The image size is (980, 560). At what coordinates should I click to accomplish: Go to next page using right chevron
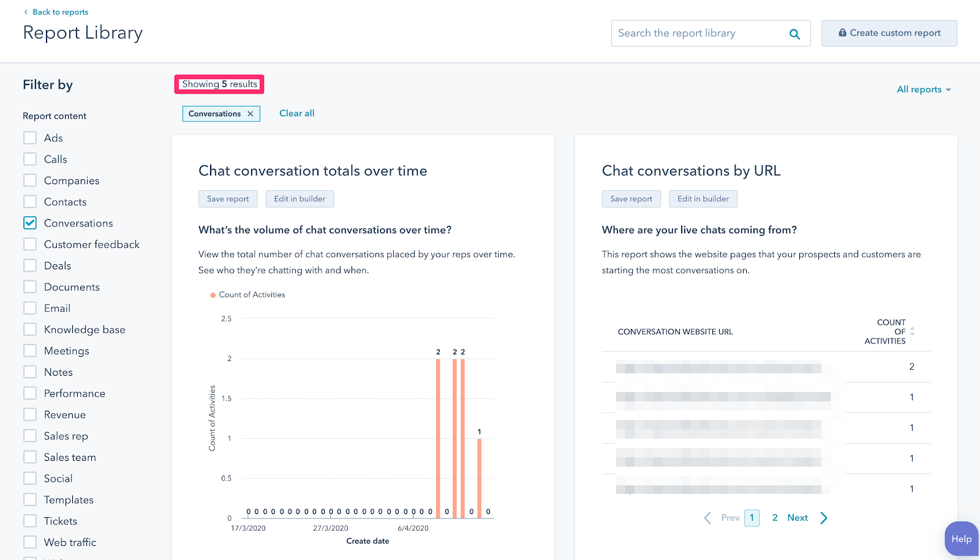824,518
